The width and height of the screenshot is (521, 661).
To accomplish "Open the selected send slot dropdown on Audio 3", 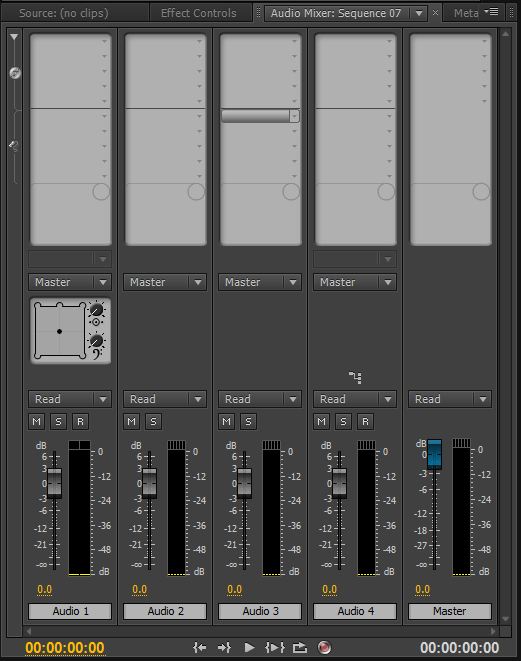I will 295,116.
